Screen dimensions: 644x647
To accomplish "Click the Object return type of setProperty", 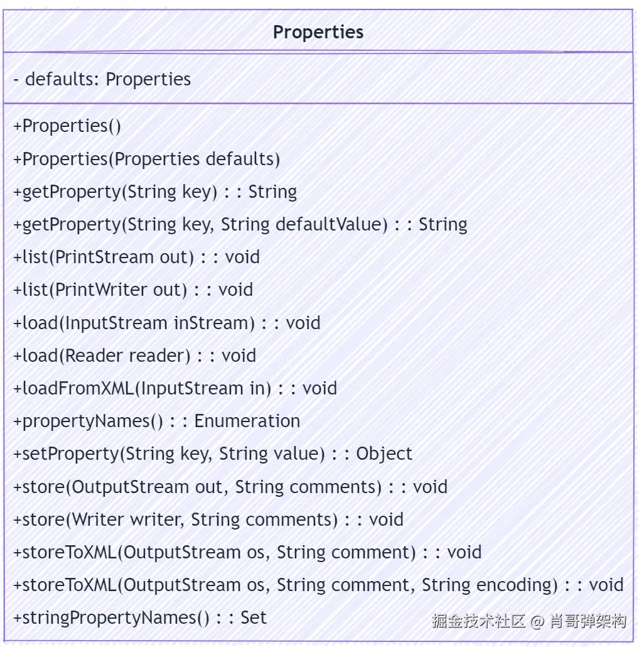I will (384, 454).
